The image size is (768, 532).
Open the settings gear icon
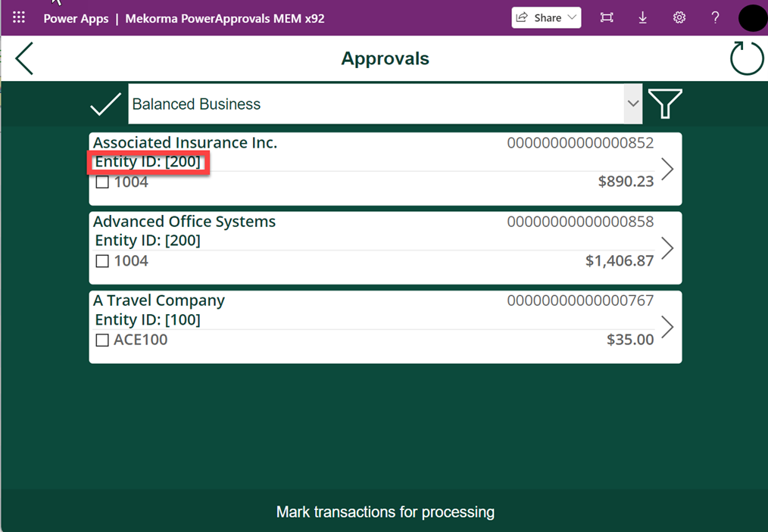coord(679,17)
